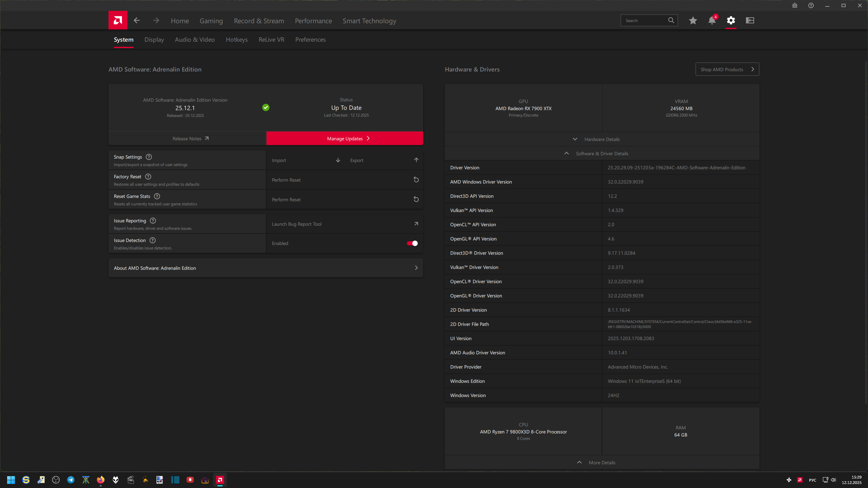868x488 pixels.
Task: Click the Manage Updates button
Action: [344, 139]
